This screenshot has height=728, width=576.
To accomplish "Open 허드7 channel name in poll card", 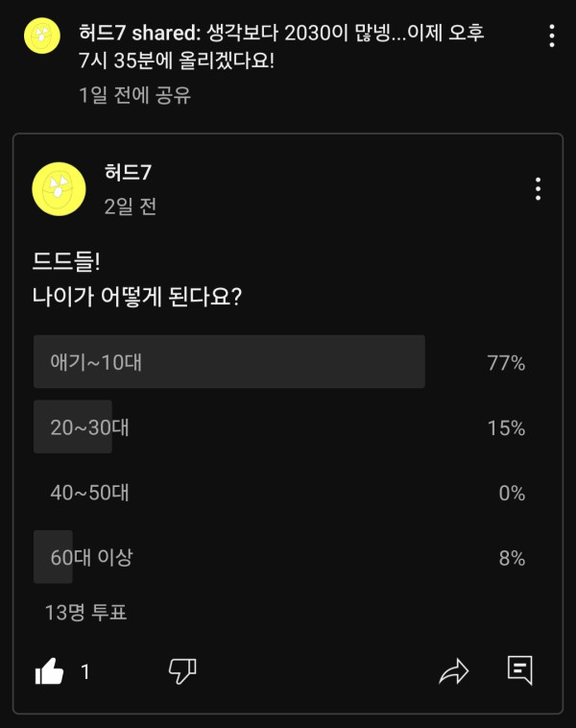I will click(128, 173).
